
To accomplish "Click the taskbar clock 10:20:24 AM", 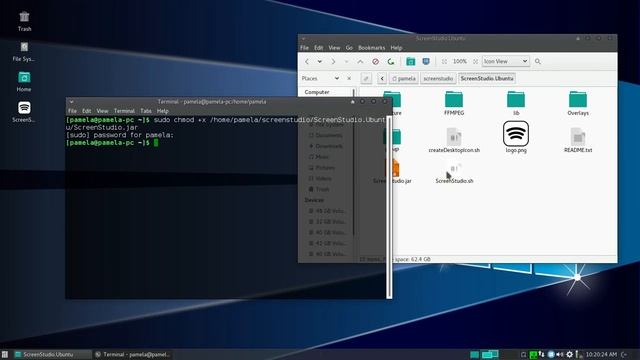I will point(601,354).
